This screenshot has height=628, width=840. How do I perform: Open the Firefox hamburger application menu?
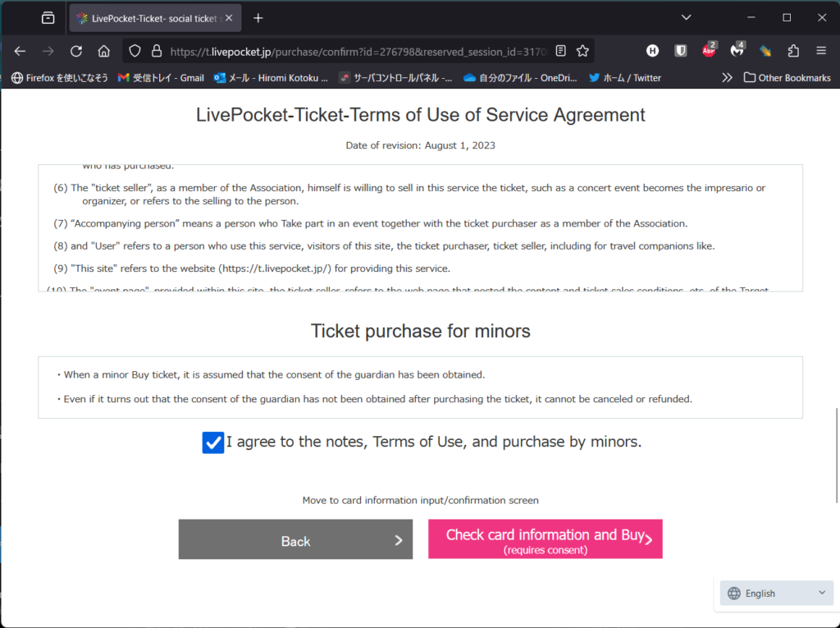(x=821, y=51)
